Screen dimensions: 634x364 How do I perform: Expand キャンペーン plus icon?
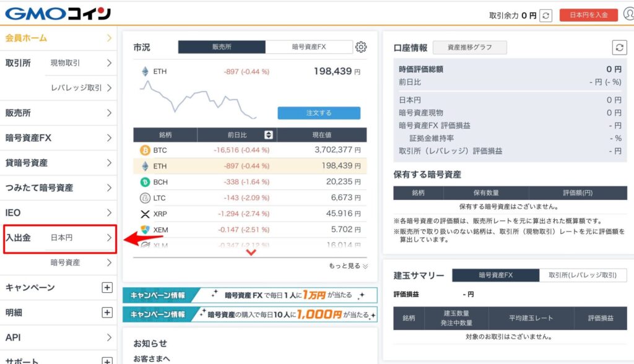(106, 288)
